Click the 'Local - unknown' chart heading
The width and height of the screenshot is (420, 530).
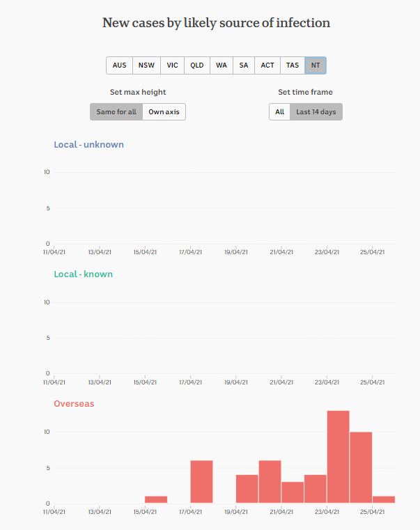(x=88, y=145)
